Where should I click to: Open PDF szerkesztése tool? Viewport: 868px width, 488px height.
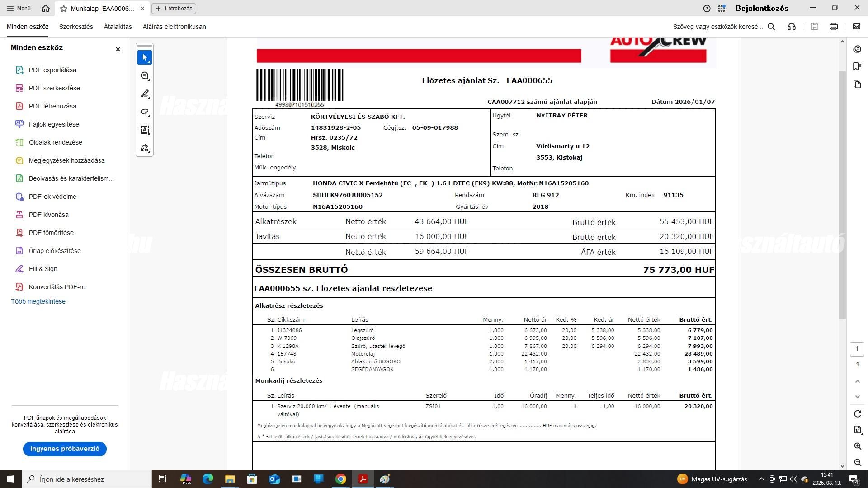coord(54,88)
